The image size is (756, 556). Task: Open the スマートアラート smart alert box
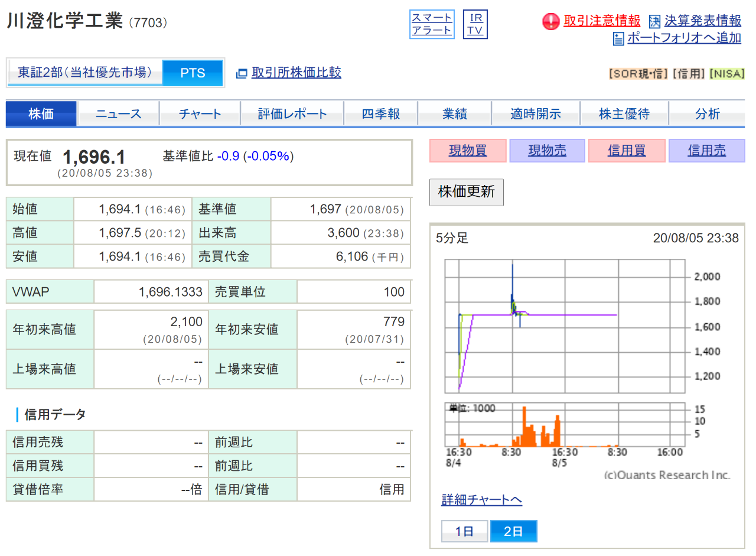click(432, 25)
